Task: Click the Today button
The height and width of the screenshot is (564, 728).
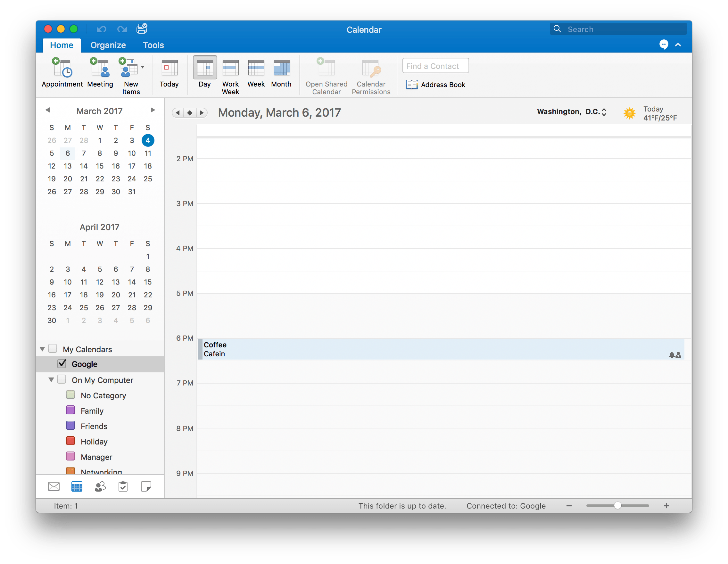Action: click(169, 73)
